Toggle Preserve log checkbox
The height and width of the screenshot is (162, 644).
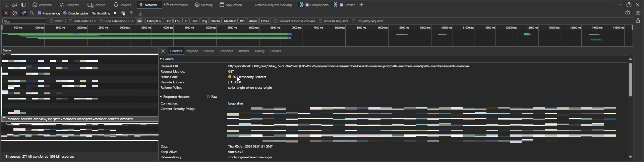point(39,13)
